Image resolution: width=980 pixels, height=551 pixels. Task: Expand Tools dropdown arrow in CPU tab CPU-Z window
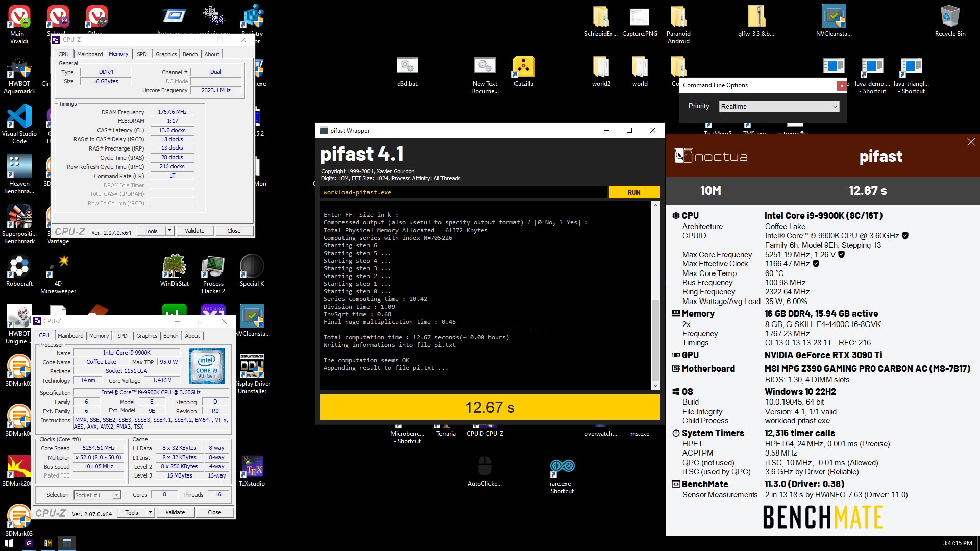click(150, 512)
